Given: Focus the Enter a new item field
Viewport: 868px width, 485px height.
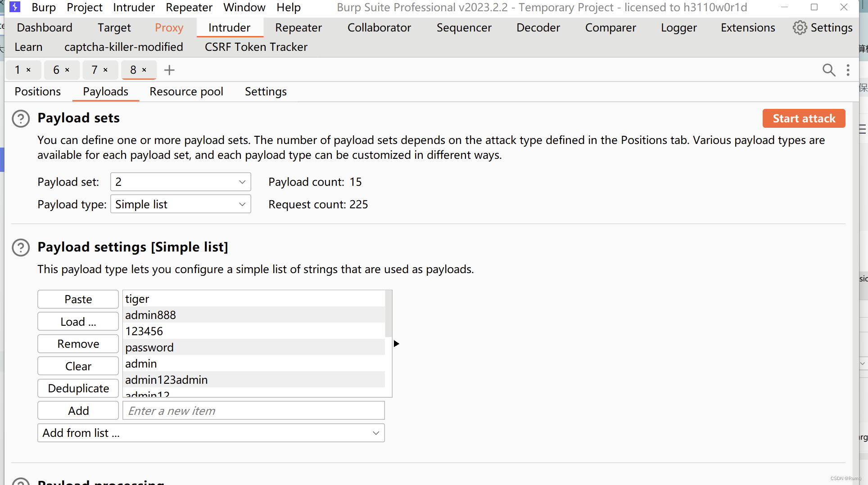Looking at the screenshot, I should click(253, 411).
